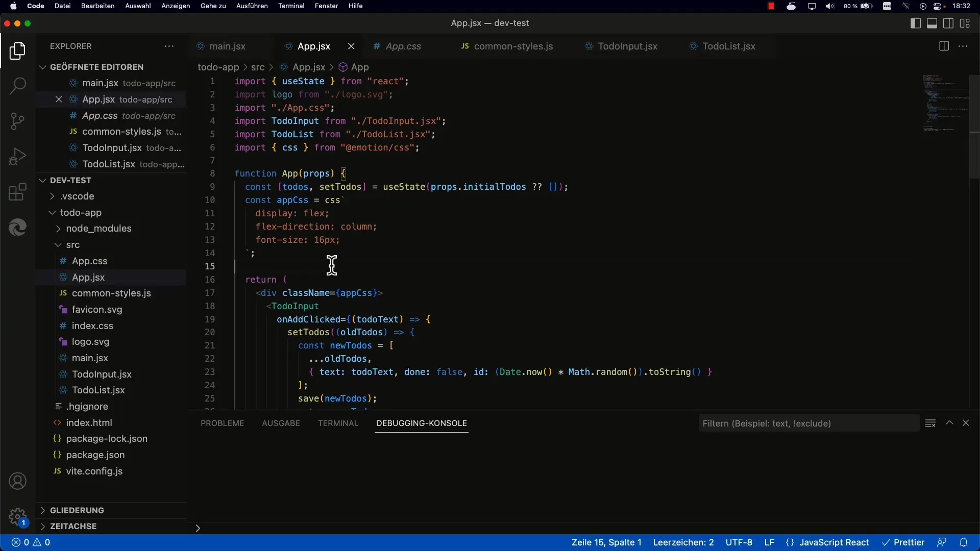Click the editor minimap
The height and width of the screenshot is (551, 980).
(945, 104)
